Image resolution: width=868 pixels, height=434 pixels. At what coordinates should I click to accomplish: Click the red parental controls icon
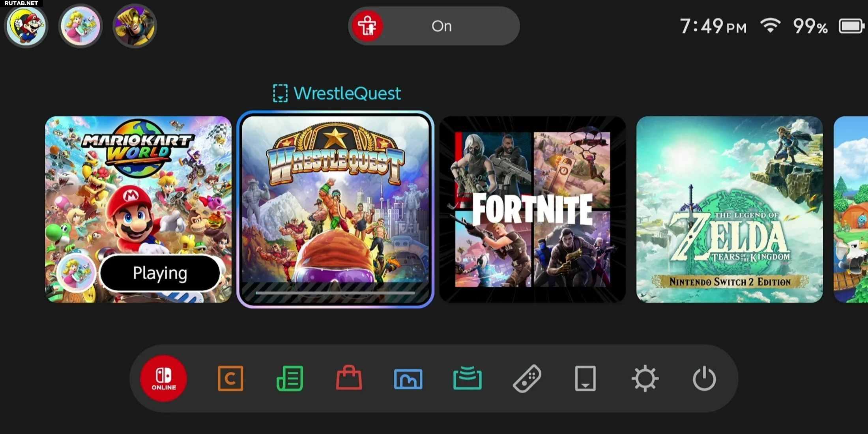pos(367,26)
